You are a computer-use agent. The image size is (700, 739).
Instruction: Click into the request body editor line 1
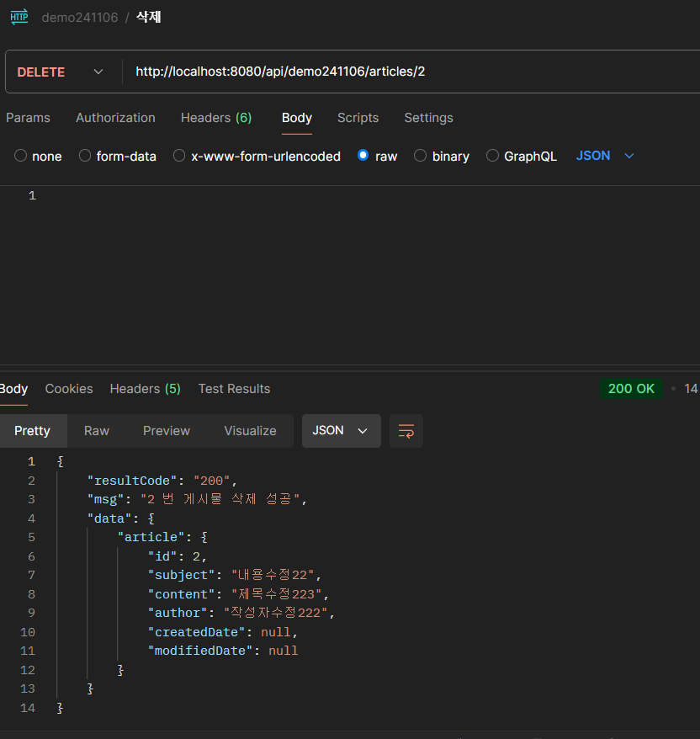click(x=368, y=195)
